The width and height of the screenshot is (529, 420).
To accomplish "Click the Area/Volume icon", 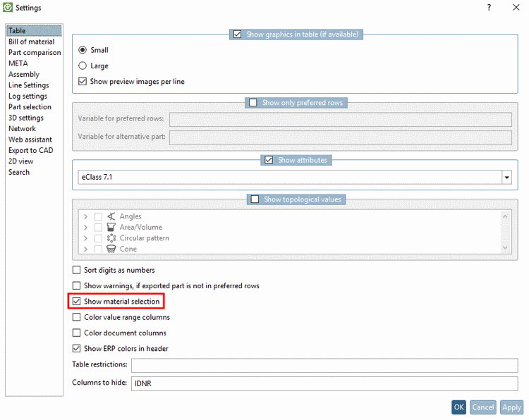I will pos(111,227).
